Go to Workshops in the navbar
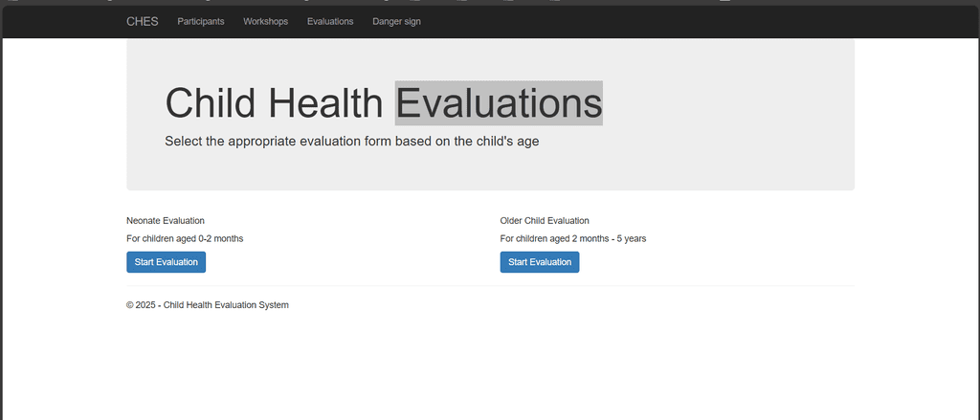980x420 pixels. pyautogui.click(x=265, y=21)
